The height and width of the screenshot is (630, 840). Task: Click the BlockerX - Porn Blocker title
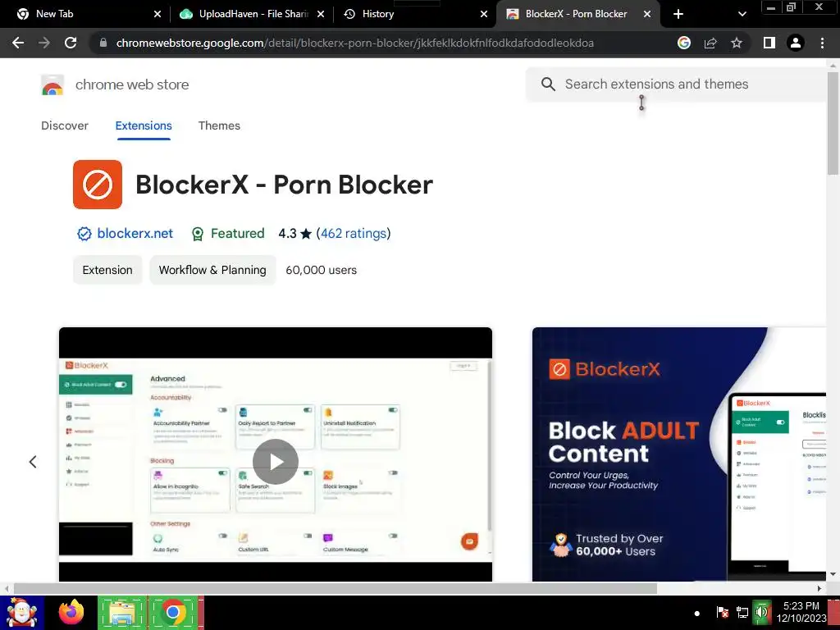[284, 185]
